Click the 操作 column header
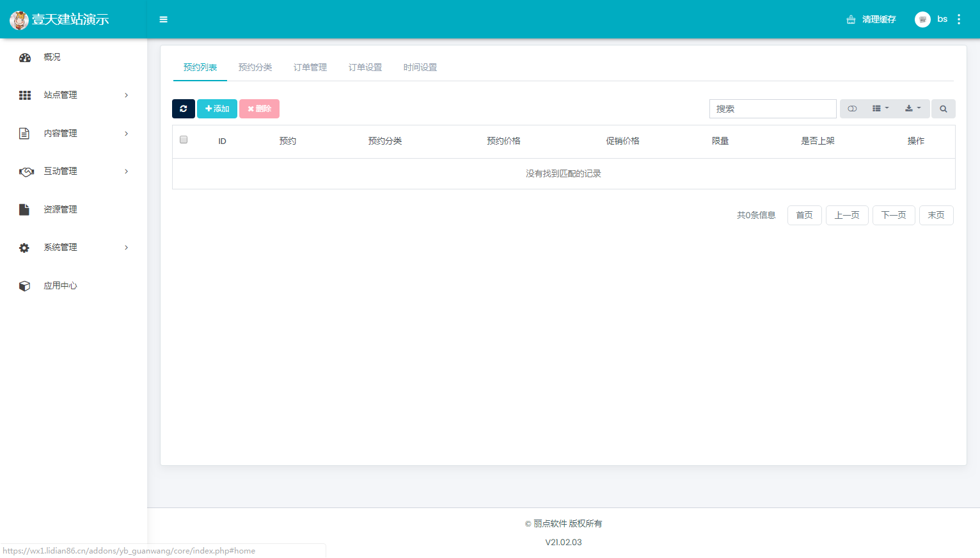Image resolution: width=980 pixels, height=558 pixels. coord(916,141)
